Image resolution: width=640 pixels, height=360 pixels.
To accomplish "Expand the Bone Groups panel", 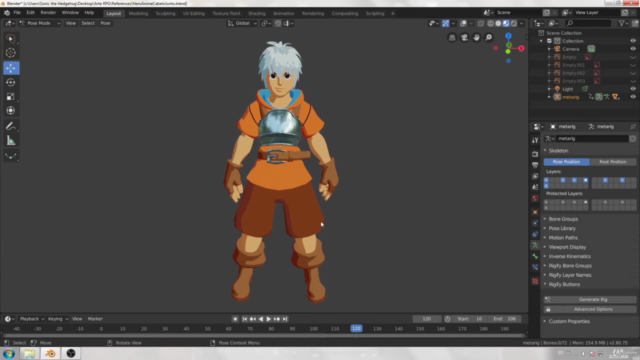I will pyautogui.click(x=563, y=219).
